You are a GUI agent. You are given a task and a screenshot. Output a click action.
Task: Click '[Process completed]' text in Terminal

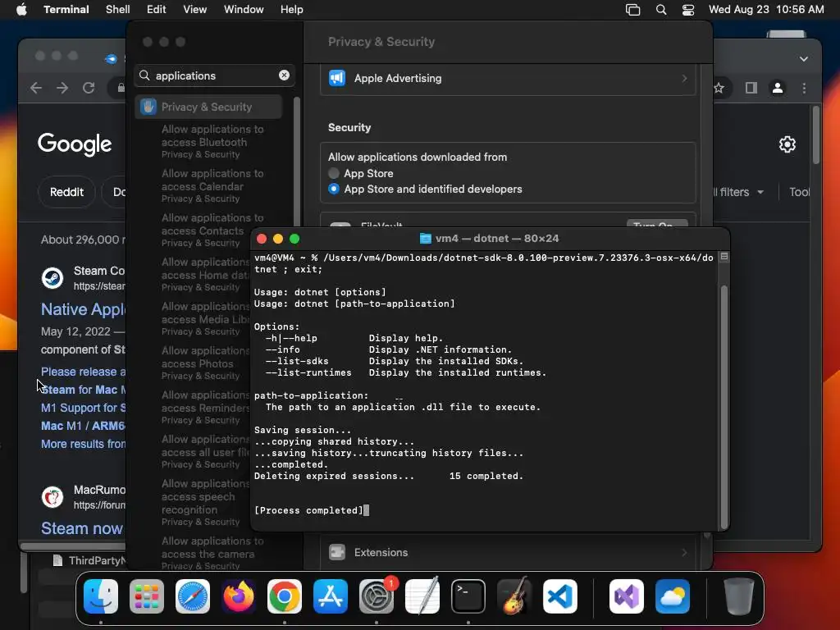tap(308, 510)
